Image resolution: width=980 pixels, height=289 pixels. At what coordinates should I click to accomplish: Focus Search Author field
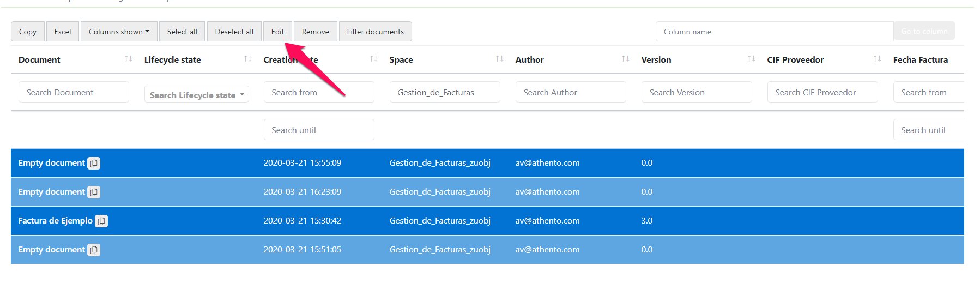click(571, 92)
